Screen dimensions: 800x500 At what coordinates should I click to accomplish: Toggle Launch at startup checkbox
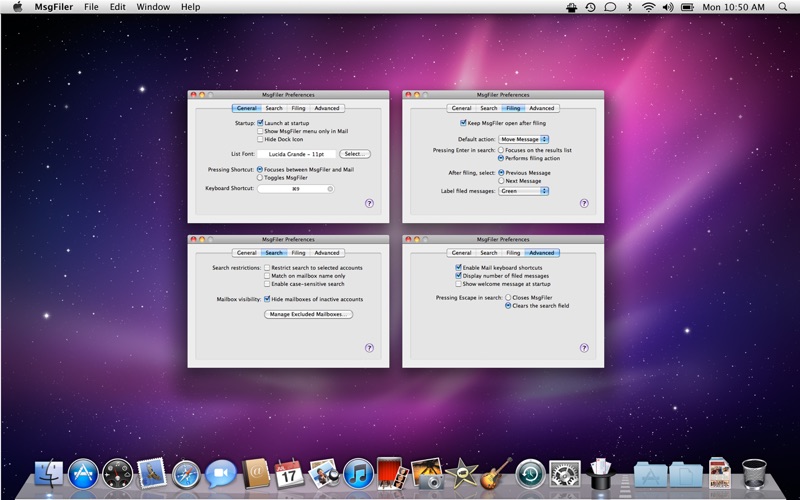[260, 123]
